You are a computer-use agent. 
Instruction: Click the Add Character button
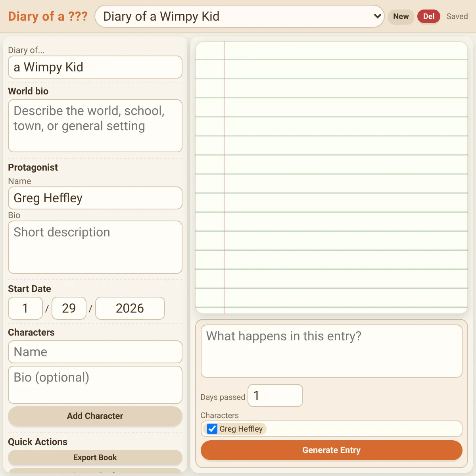click(x=95, y=416)
